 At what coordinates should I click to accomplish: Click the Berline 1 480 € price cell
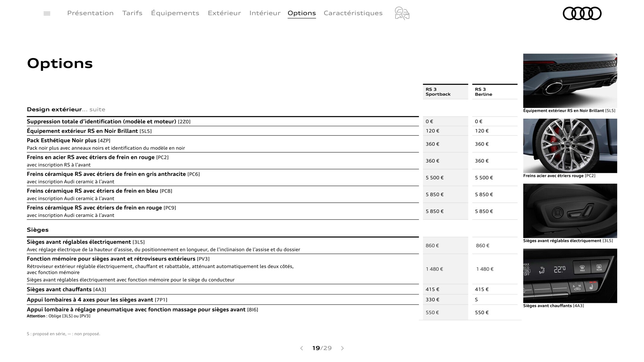495,269
